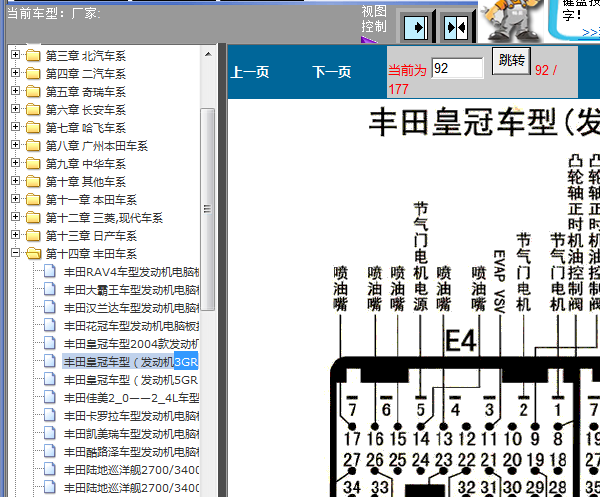Expand 第十章 其他车系 tree node
This screenshot has width=600, height=497.
pos(15,180)
